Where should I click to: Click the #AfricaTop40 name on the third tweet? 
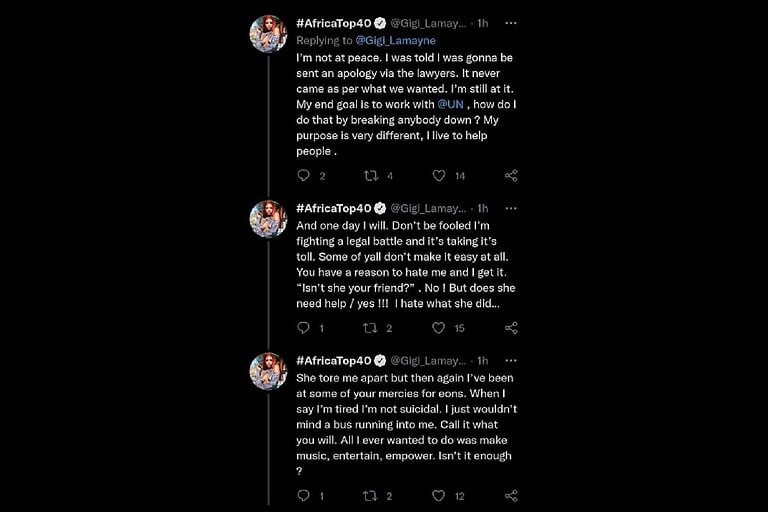click(x=333, y=360)
